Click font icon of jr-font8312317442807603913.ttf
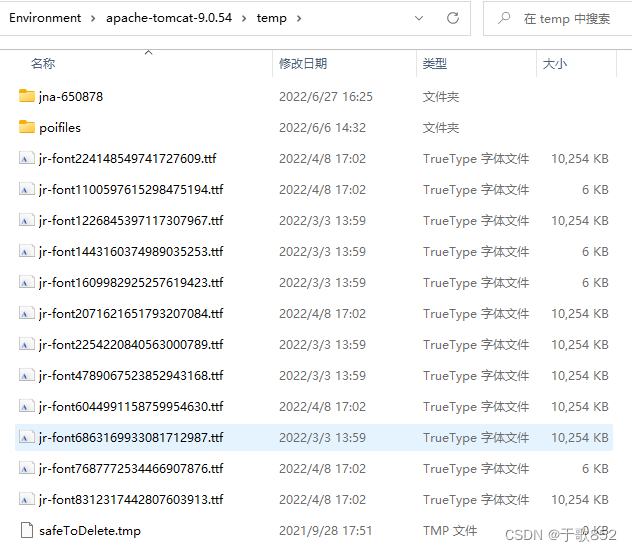Screen dimensions: 632x552 click(x=27, y=500)
